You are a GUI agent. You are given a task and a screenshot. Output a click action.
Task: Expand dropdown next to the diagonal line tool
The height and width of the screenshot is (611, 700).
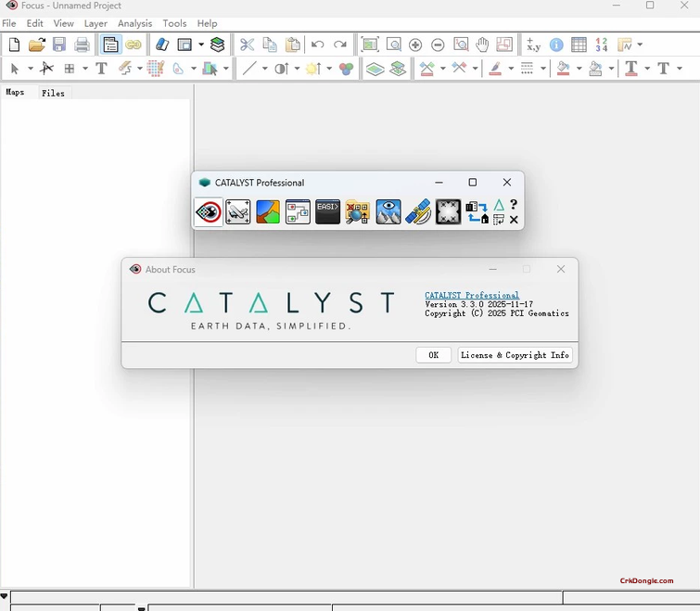(265, 69)
